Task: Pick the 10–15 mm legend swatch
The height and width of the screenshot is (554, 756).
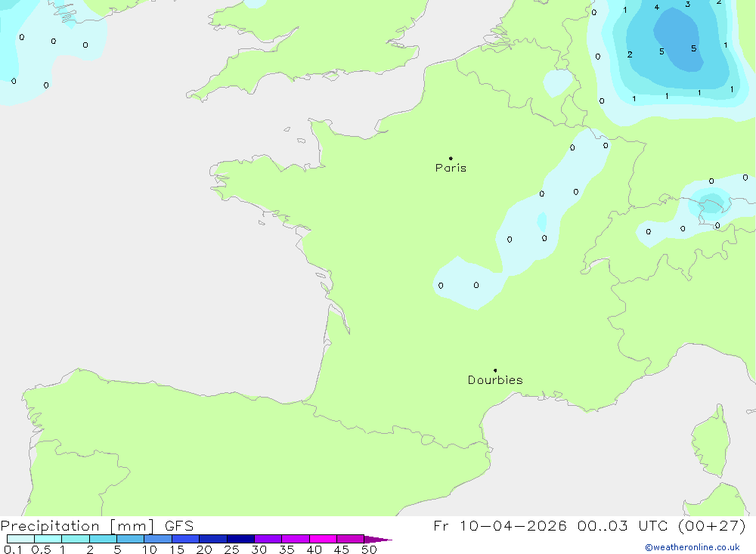Action: 158,539
